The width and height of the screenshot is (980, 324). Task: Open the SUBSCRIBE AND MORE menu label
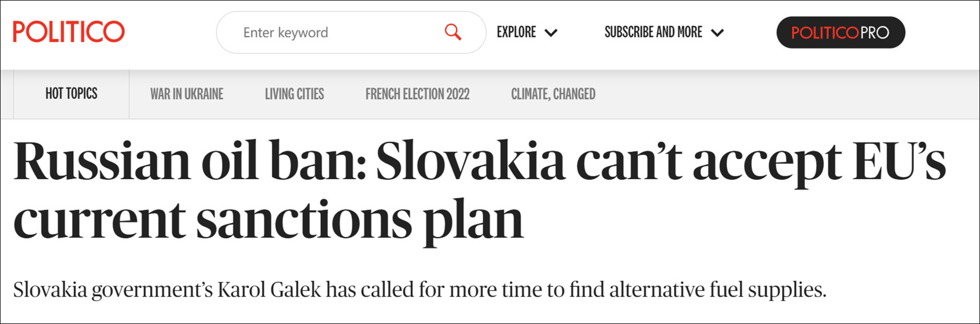coord(654,32)
